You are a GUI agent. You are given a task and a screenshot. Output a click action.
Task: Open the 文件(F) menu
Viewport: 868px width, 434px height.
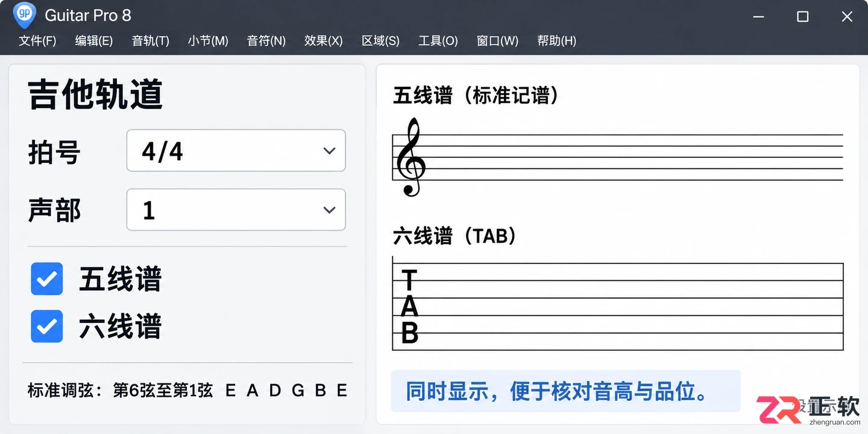click(37, 41)
